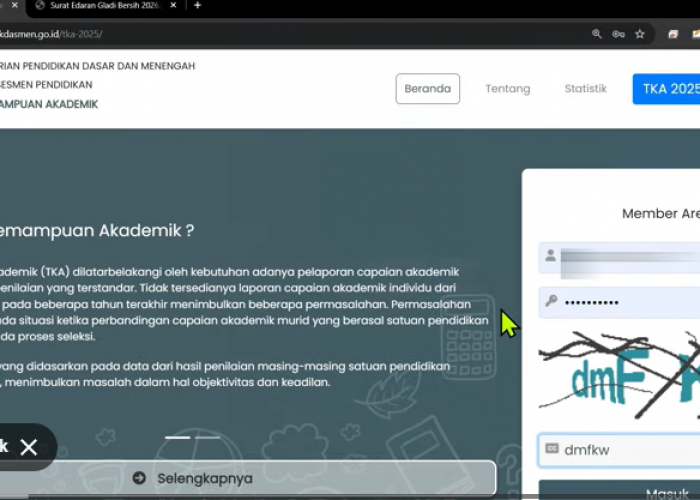Viewport: 700px width, 500px height.
Task: Click the Selengkapnya button
Action: 248,478
